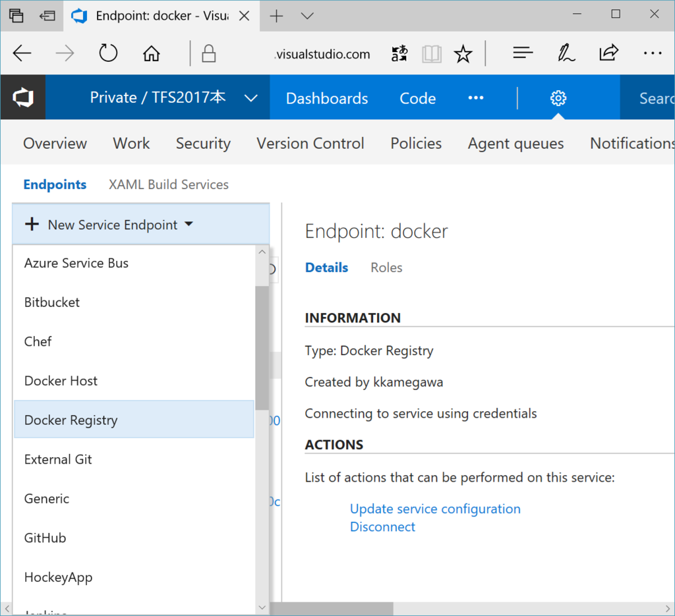Select Chef in the endpoint menu
This screenshot has height=616, width=675.
134,341
